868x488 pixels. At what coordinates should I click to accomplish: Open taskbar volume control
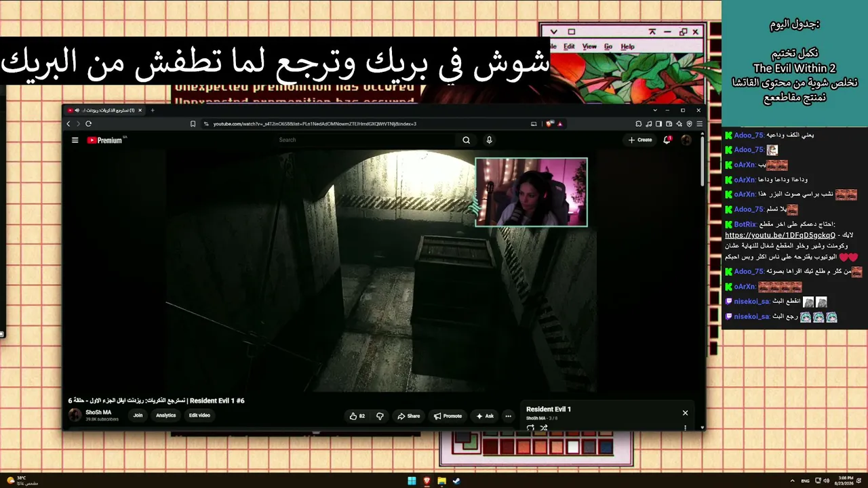tap(826, 481)
